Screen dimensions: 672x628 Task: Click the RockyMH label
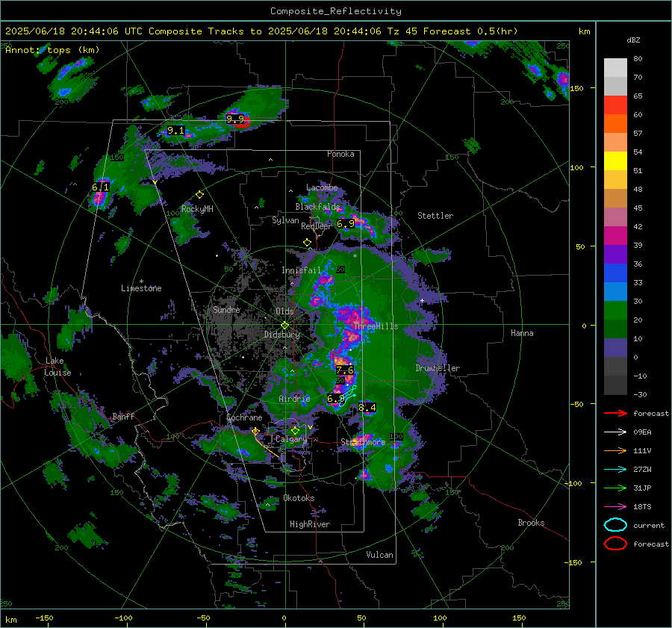click(197, 209)
